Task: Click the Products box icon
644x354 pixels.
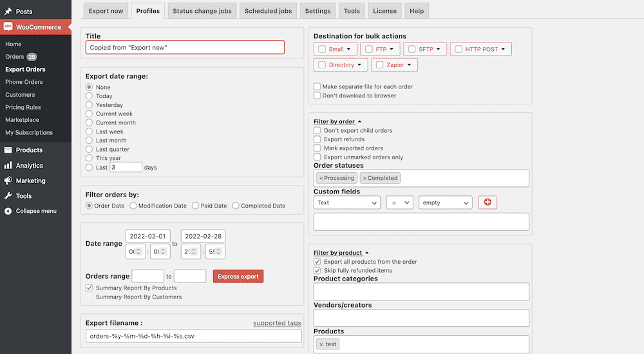Action: [x=8, y=150]
